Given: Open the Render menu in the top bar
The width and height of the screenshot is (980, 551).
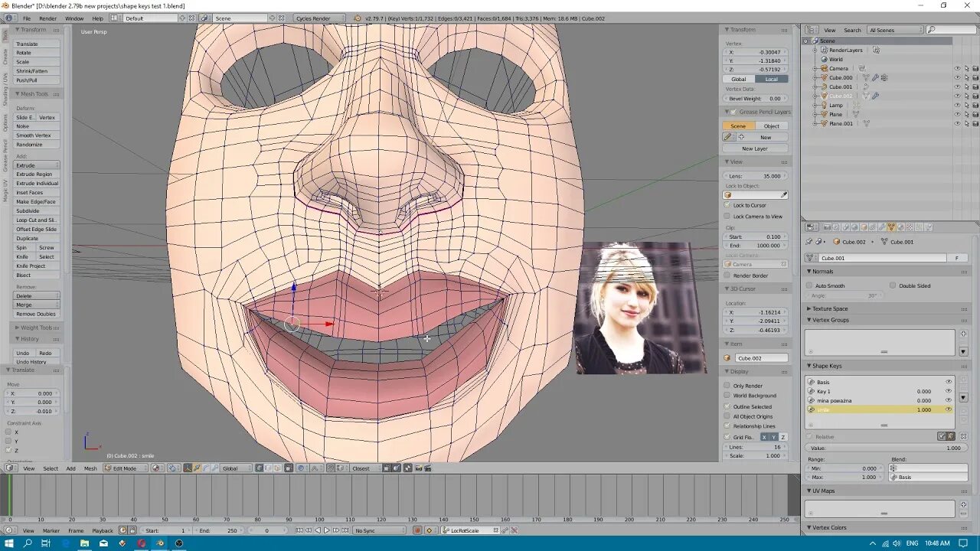Looking at the screenshot, I should 47,18.
